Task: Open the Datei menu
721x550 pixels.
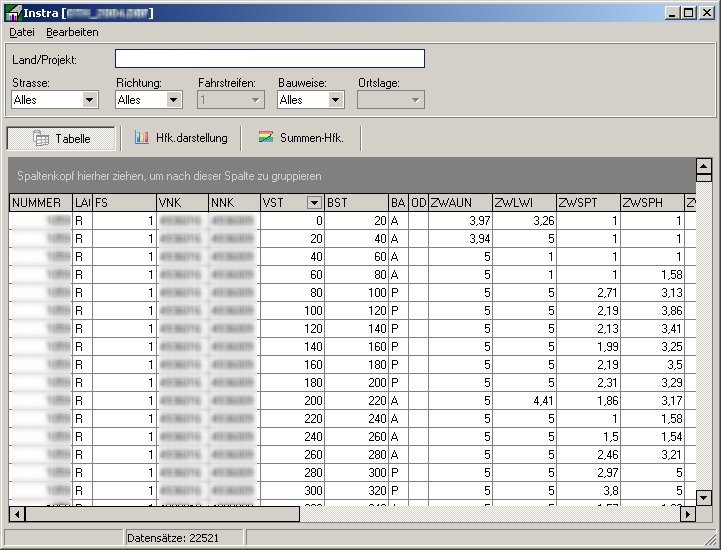Action: point(22,32)
